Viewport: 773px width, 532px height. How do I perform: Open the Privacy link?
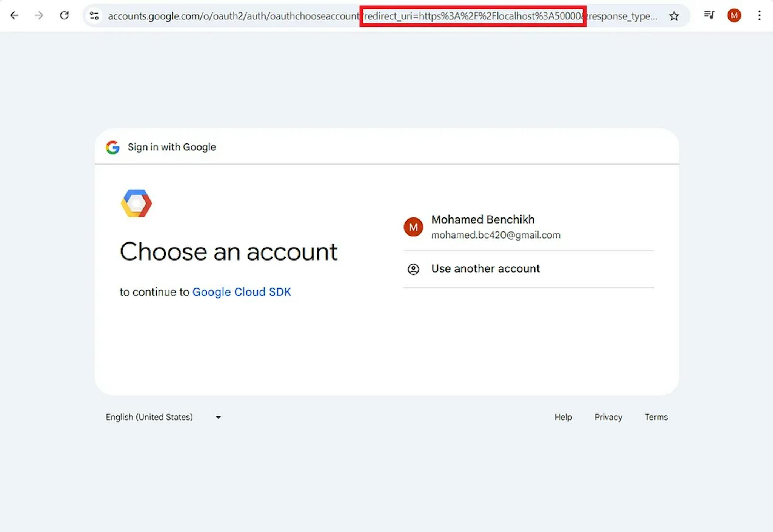coord(608,417)
